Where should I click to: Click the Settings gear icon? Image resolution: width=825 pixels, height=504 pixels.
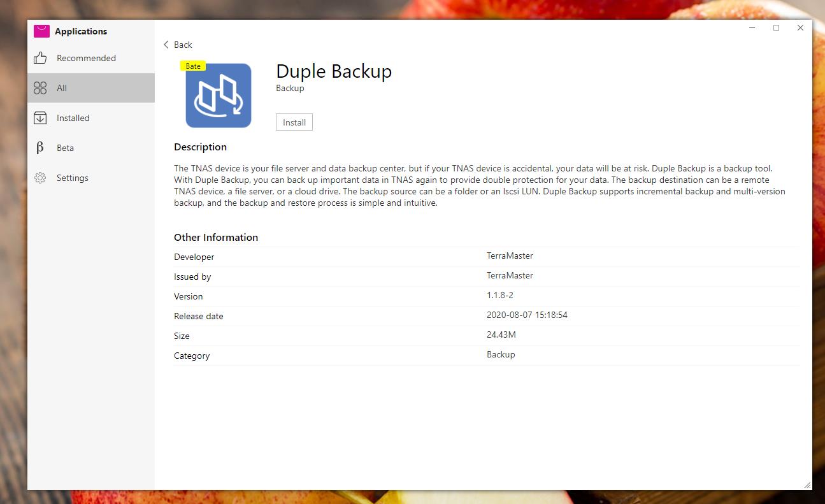40,178
